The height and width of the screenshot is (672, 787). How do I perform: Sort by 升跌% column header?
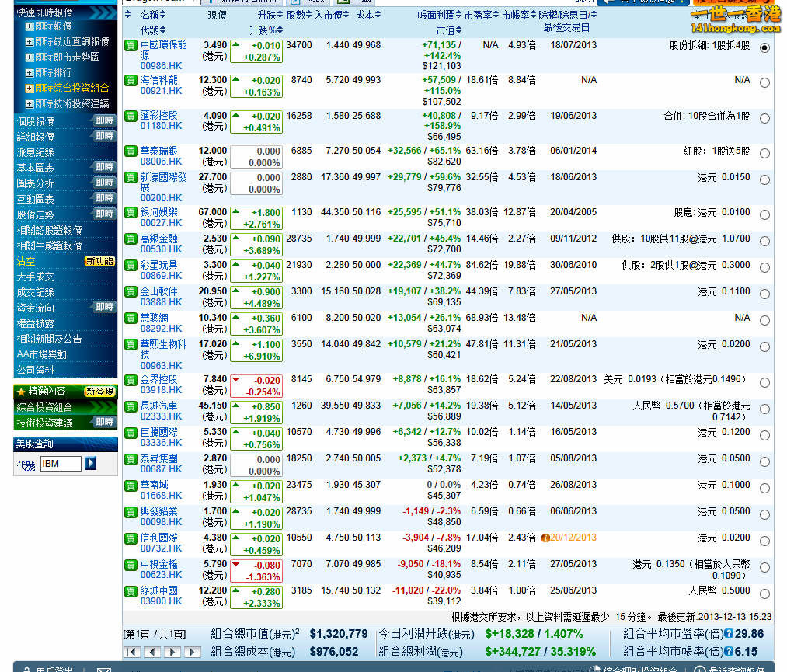pyautogui.click(x=266, y=30)
